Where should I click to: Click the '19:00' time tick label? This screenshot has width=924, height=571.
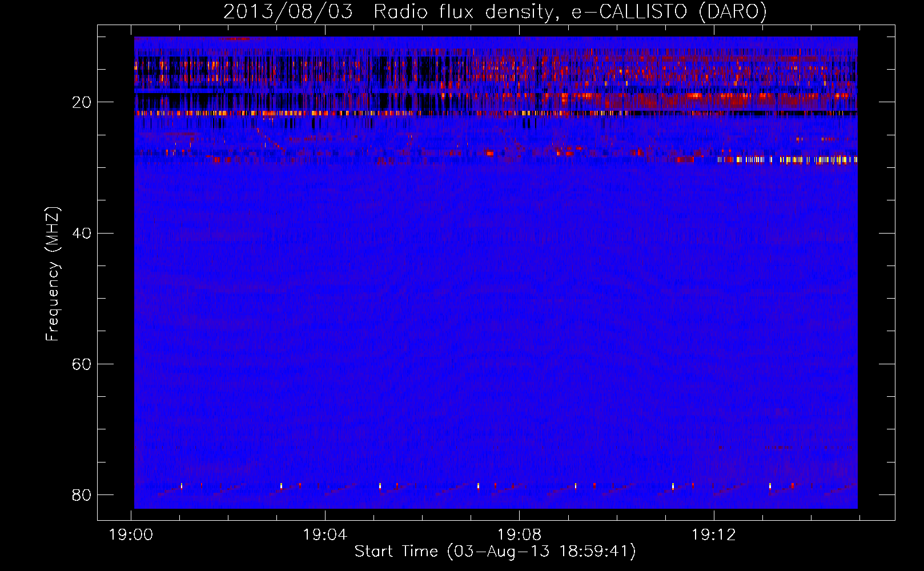(x=131, y=535)
